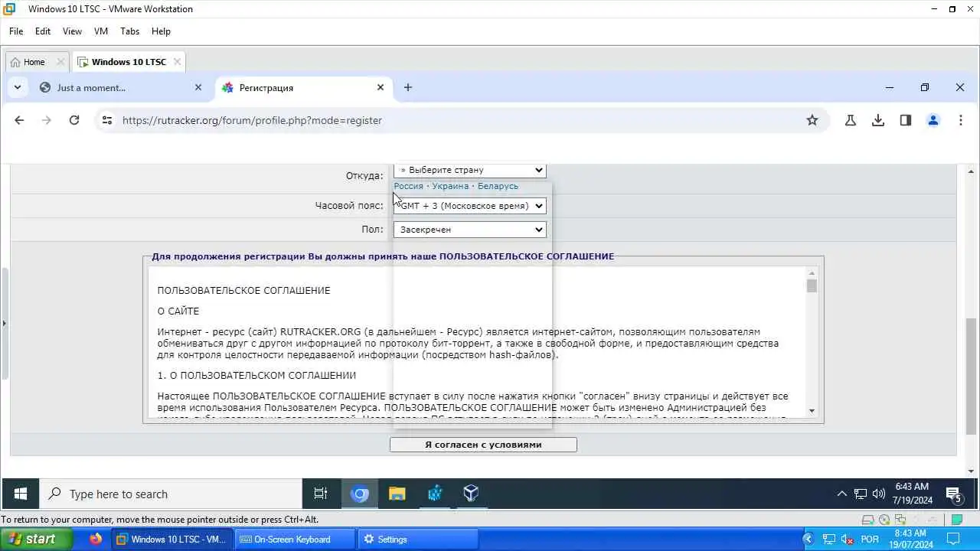Switch to the 'Регистрация' tab
This screenshot has width=980, height=551.
tap(302, 87)
